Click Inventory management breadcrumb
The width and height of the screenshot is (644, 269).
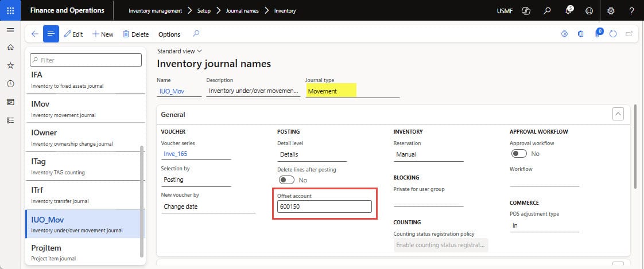[x=155, y=11]
